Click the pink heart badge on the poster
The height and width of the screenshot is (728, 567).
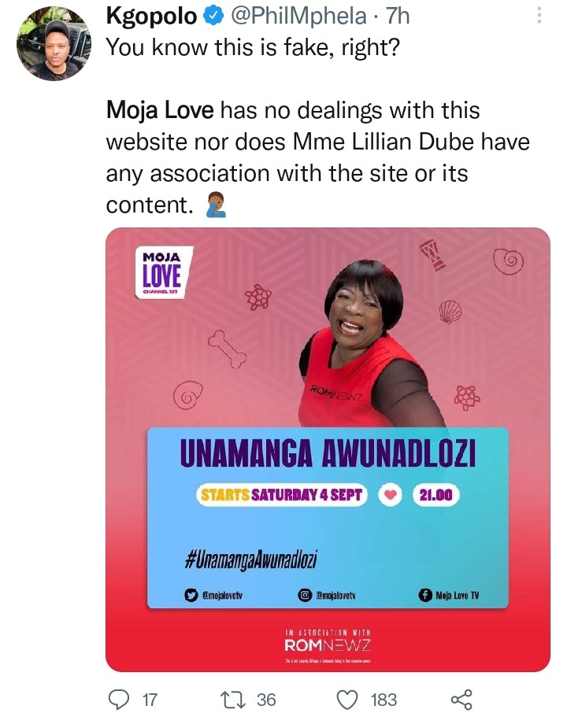[x=391, y=495]
